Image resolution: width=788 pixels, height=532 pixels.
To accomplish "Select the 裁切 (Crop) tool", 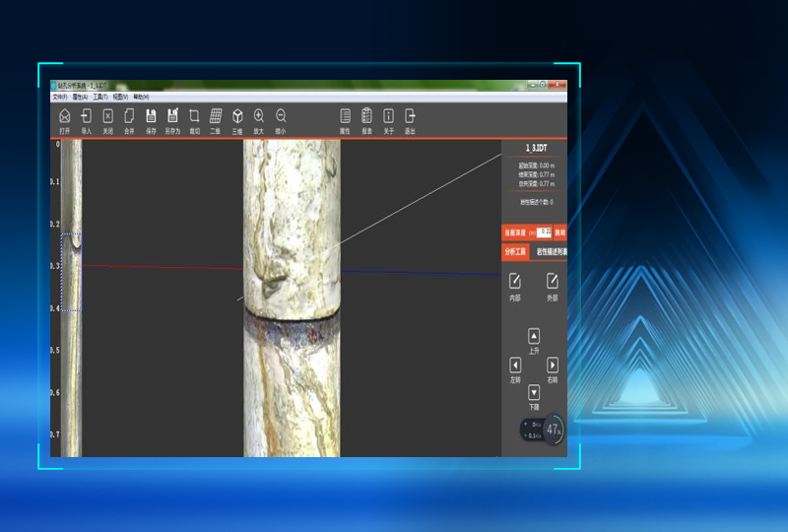I will click(194, 116).
